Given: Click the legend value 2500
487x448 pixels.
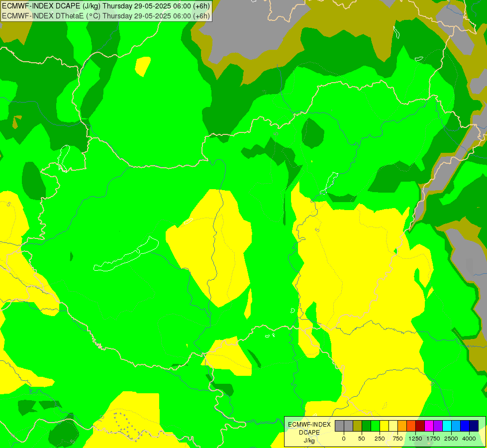Looking at the screenshot, I should tap(451, 439).
